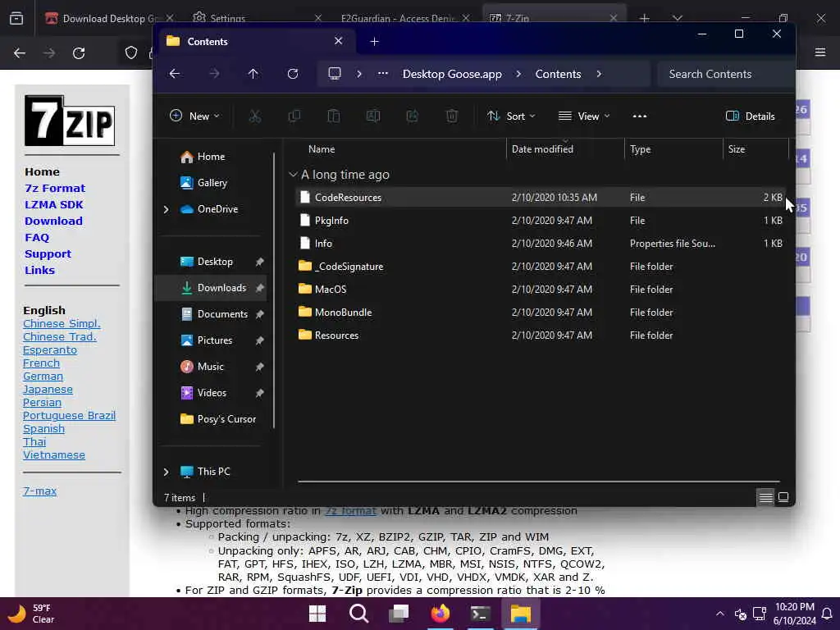Sort by Date modified column header

[x=565, y=149]
